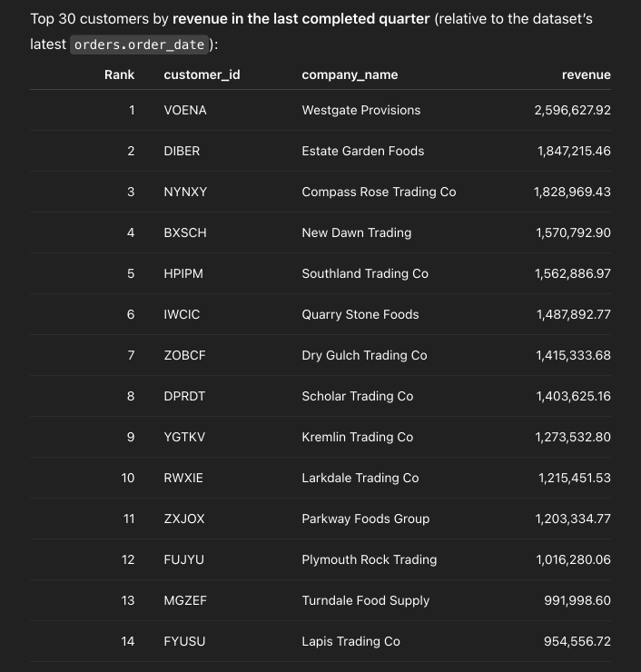Screen dimensions: 641x672
Task: Click the Westgate Provisions company name
Action: coord(360,110)
